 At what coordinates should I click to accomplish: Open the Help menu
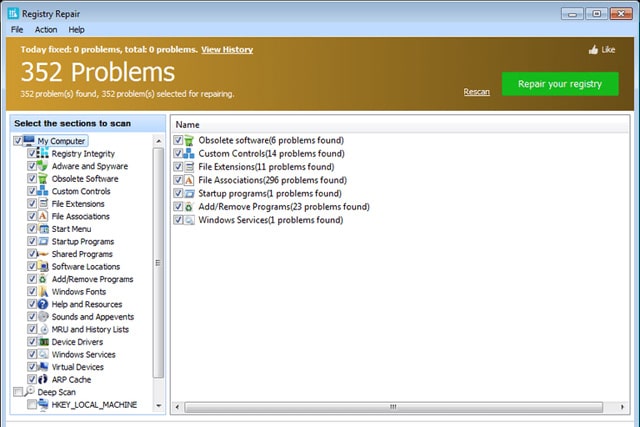click(x=76, y=29)
